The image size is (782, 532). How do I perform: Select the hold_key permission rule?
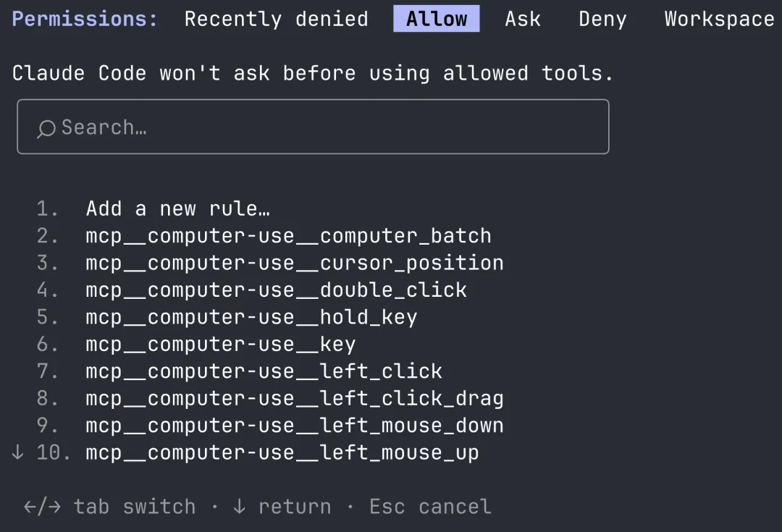pos(251,317)
